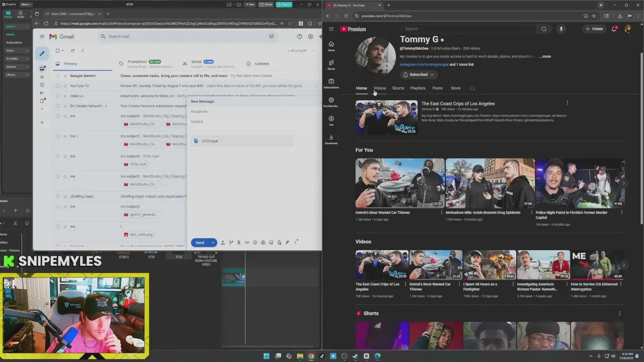Image resolution: width=644 pixels, height=362 pixels.
Task: Reload the YouTube browser page
Action: [x=346, y=16]
